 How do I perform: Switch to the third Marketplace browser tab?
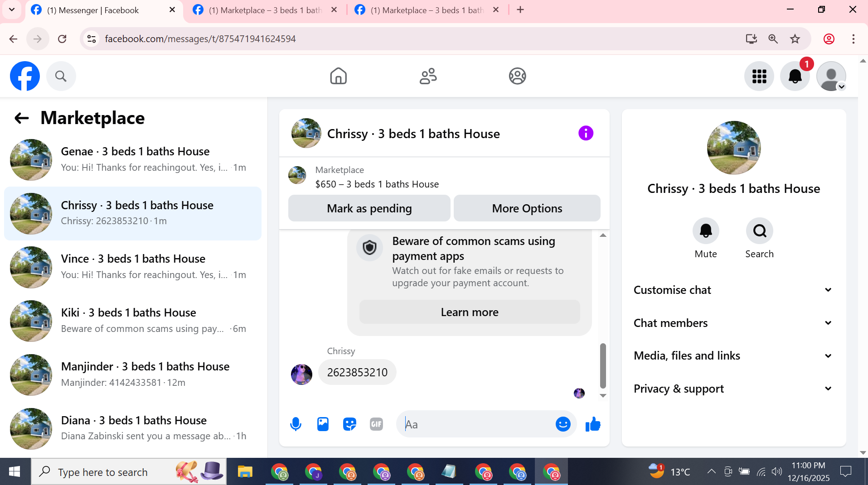pos(427,10)
